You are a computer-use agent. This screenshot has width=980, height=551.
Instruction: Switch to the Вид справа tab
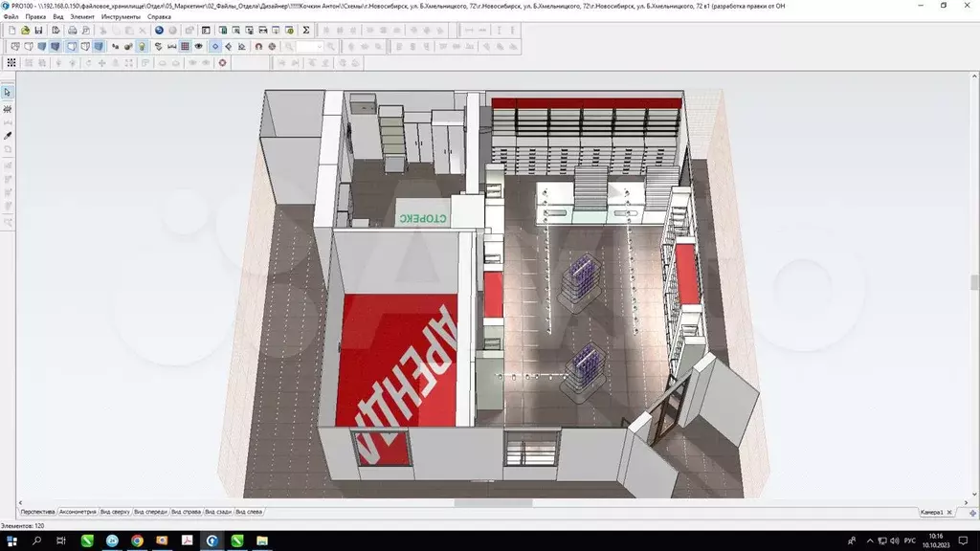point(187,513)
